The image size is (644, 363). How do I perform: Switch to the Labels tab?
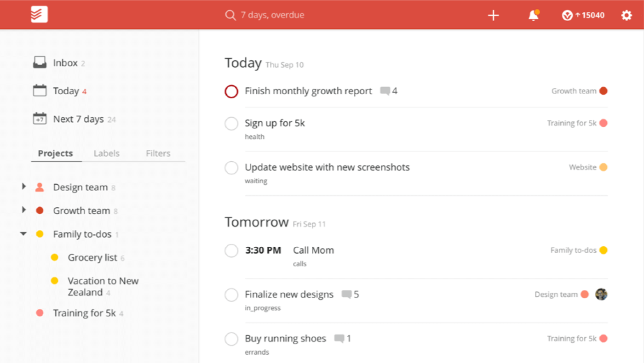[x=106, y=153]
